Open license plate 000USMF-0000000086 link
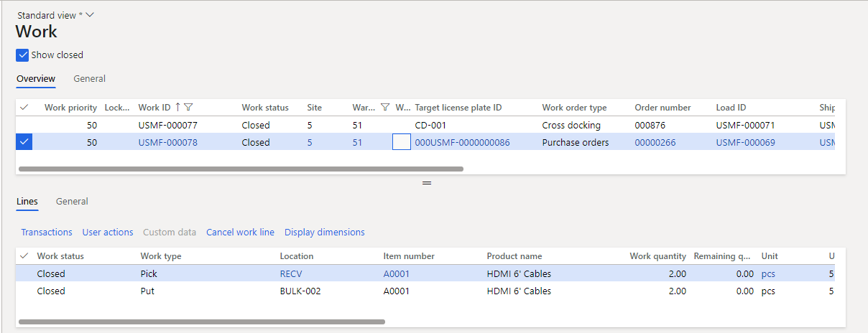This screenshot has height=333, width=868. pyautogui.click(x=462, y=142)
